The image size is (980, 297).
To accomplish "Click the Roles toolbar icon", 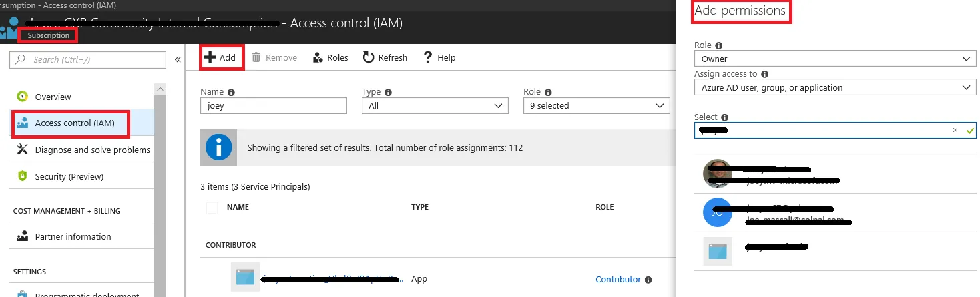I will tap(318, 57).
